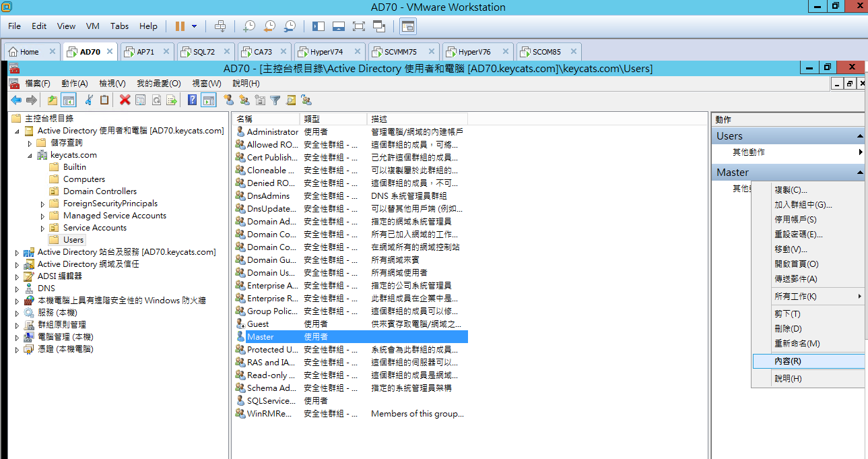The width and height of the screenshot is (868, 459).
Task: Open the VMware VM menu
Action: click(x=93, y=26)
